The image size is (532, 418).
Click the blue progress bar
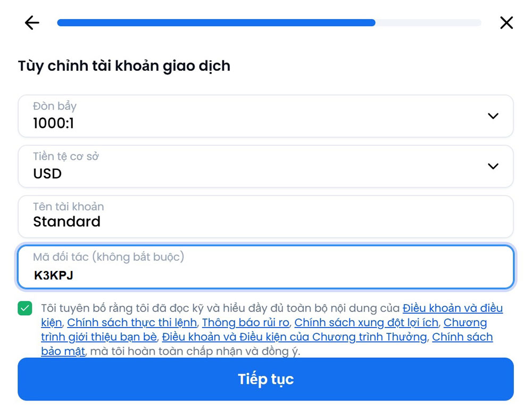216,23
